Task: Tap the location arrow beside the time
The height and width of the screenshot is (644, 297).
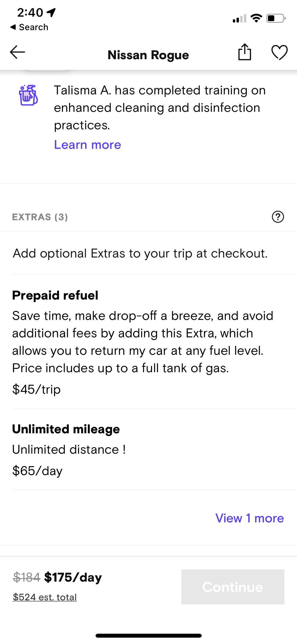Action: tap(51, 12)
